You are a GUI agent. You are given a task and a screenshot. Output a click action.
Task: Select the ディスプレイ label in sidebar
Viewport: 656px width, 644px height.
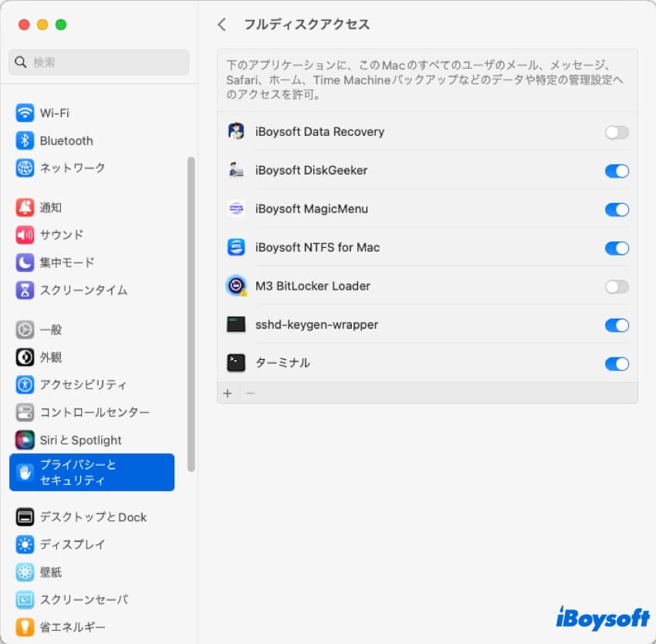(72, 544)
